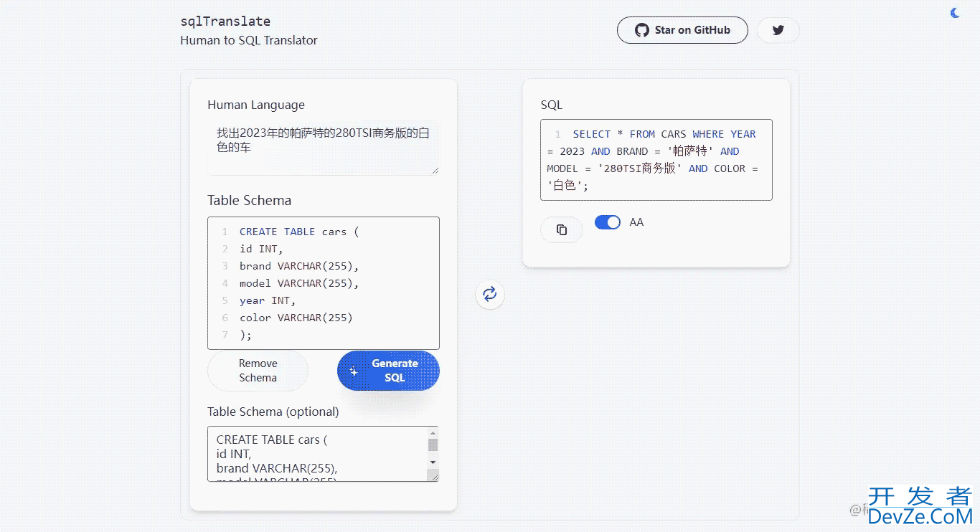
Task: Click the scroll-down arrow in optional schema box
Action: tap(433, 462)
